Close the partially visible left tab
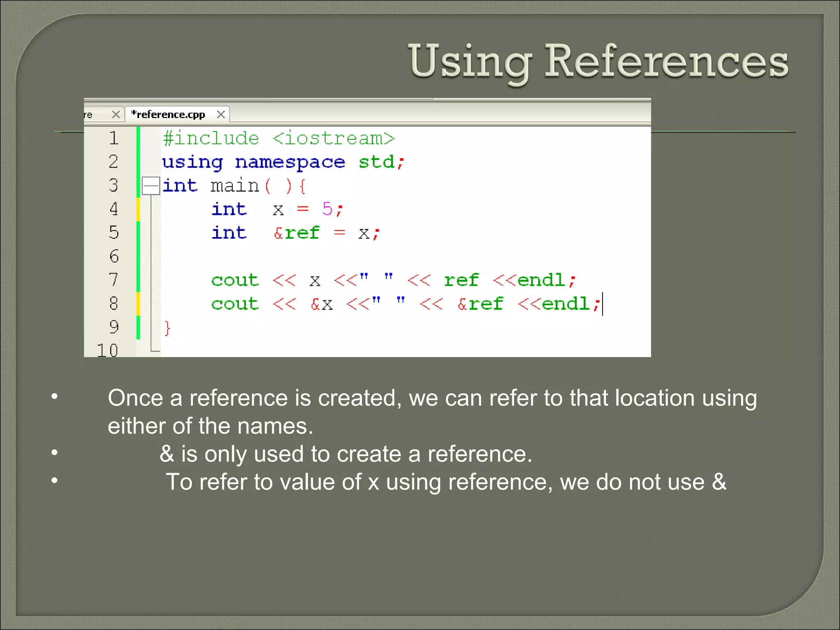The image size is (840, 630). pos(116,114)
